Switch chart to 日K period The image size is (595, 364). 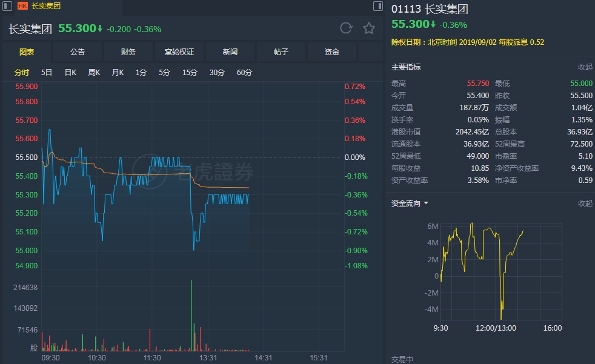click(x=70, y=73)
